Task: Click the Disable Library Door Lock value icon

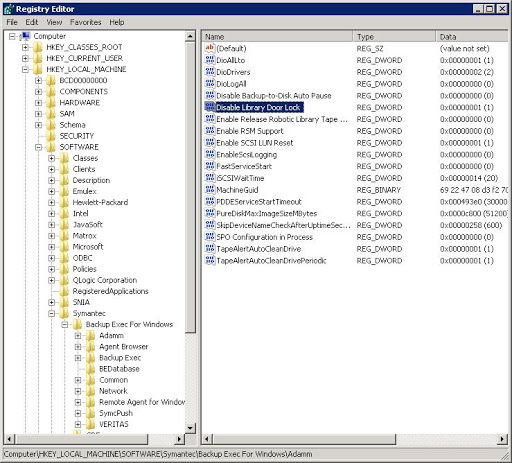Action: [210, 107]
